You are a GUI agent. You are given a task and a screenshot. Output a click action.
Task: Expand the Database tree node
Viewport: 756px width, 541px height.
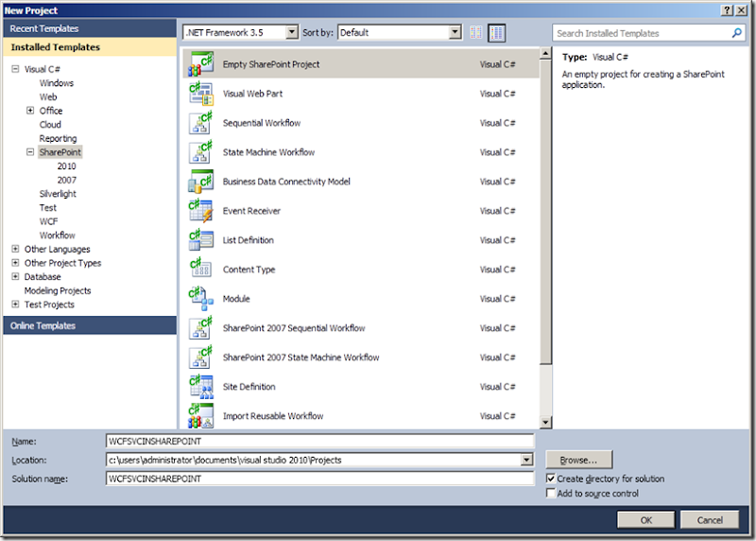click(15, 276)
